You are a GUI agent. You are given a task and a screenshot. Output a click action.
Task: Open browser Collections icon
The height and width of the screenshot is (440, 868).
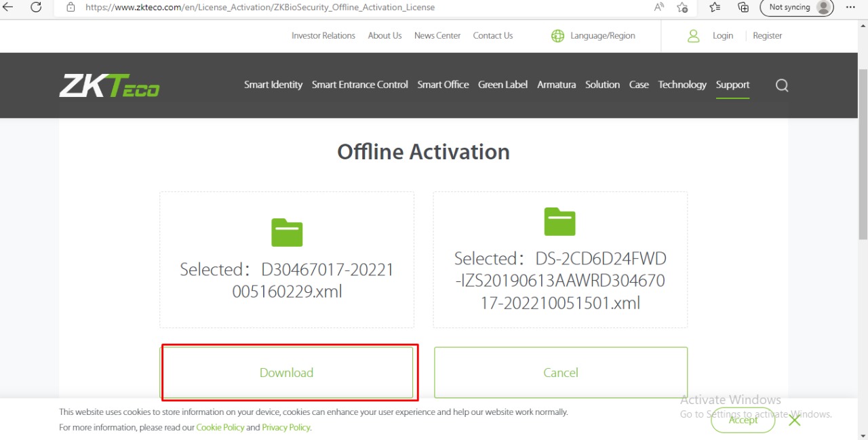click(x=743, y=7)
